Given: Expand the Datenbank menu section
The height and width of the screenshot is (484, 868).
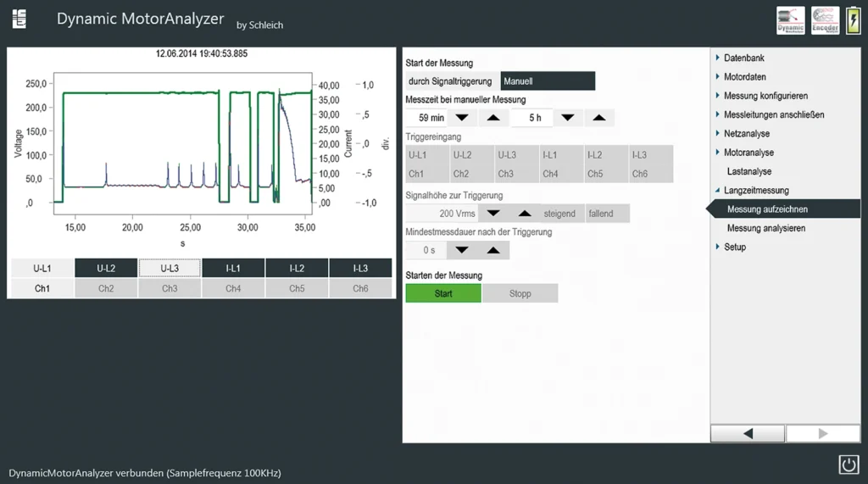Looking at the screenshot, I should click(x=743, y=58).
